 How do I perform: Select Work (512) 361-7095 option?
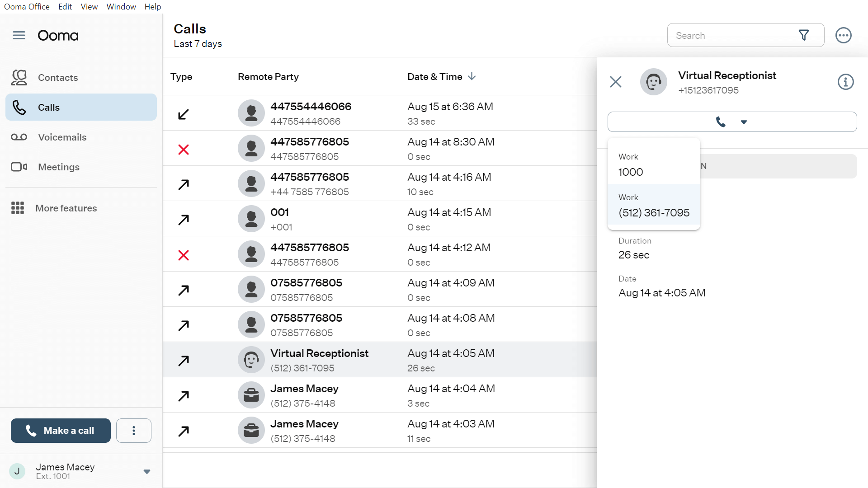(x=653, y=206)
